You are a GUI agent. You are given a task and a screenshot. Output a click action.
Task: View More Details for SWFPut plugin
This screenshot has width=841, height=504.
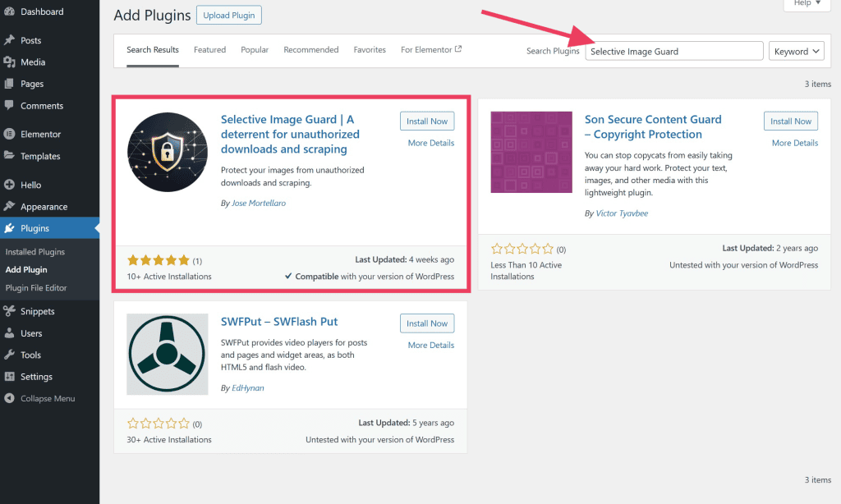[x=430, y=346]
